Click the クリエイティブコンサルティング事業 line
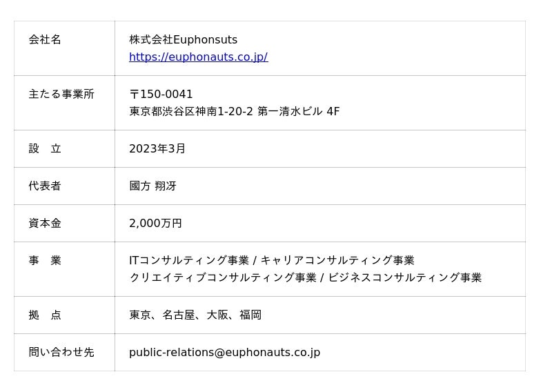This screenshot has width=552, height=392. pyautogui.click(x=222, y=278)
